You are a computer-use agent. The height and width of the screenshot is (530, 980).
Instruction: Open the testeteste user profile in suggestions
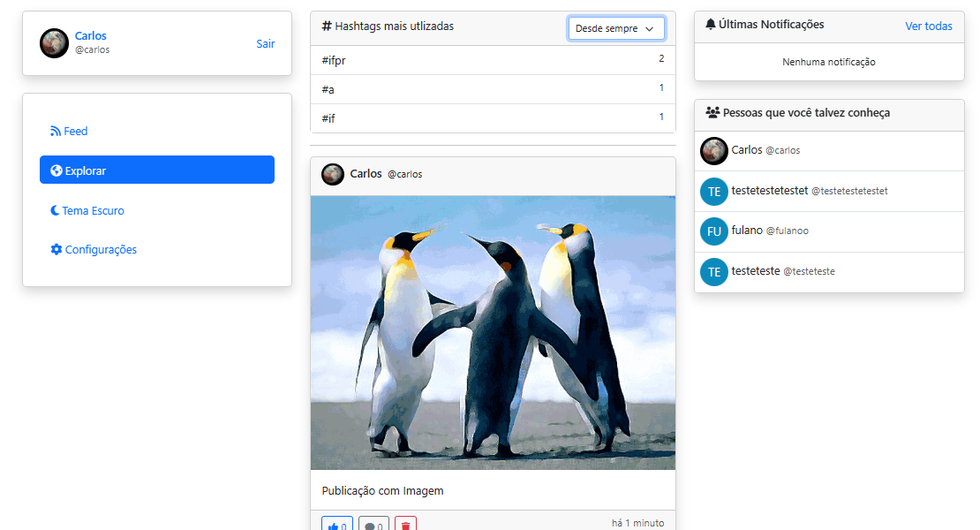tap(758, 271)
